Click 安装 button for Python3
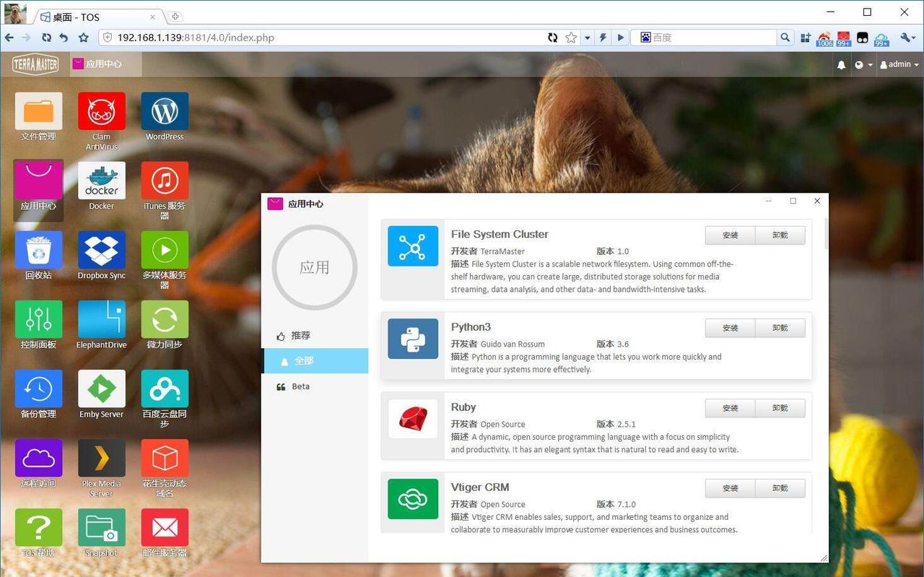Screen dimensions: 924x577 [x=730, y=328]
